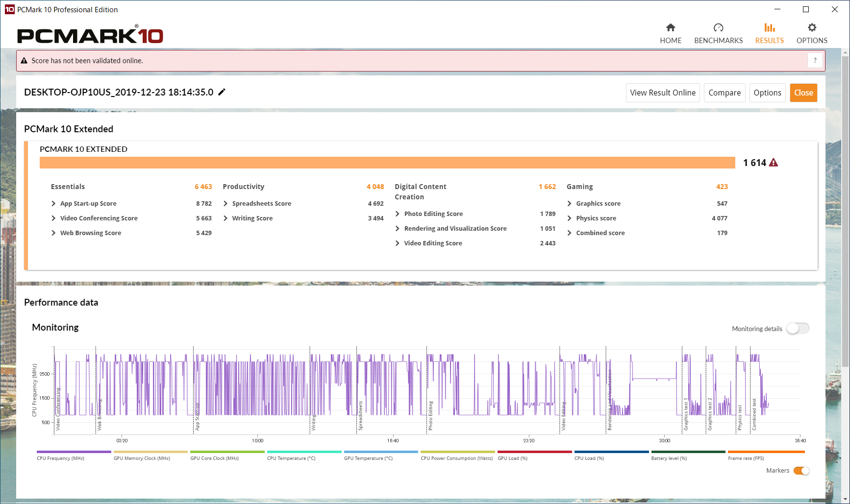Click the PCMark 10 logo
Image resolution: width=850 pixels, height=504 pixels.
coord(90,36)
